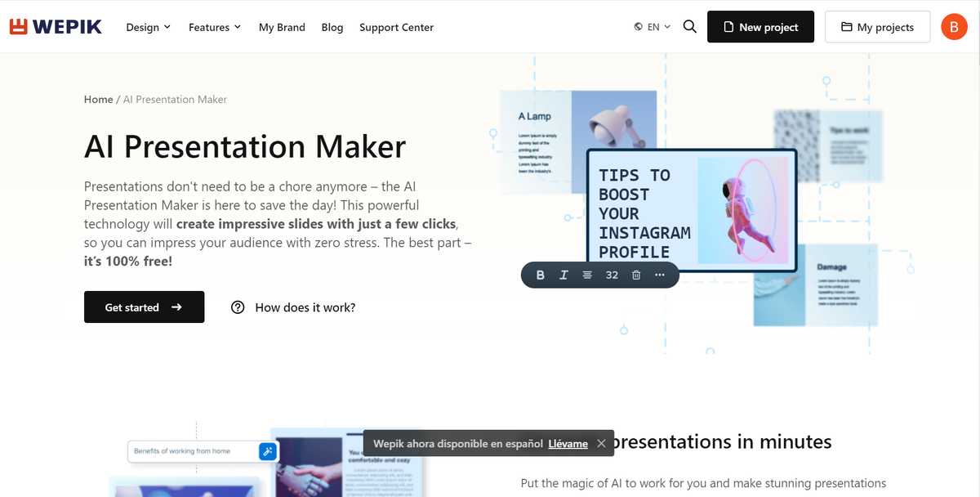This screenshot has height=497, width=980.
Task: Dismiss the Spanish availability notification
Action: (x=601, y=444)
